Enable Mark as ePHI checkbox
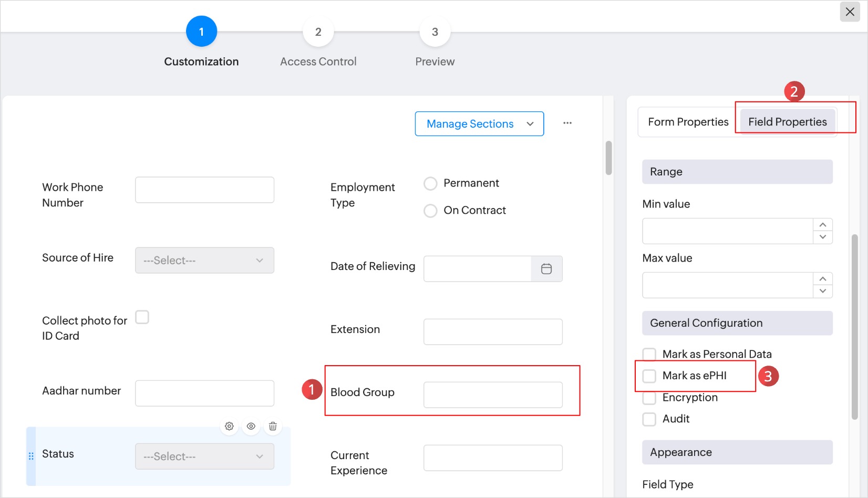 pyautogui.click(x=649, y=376)
